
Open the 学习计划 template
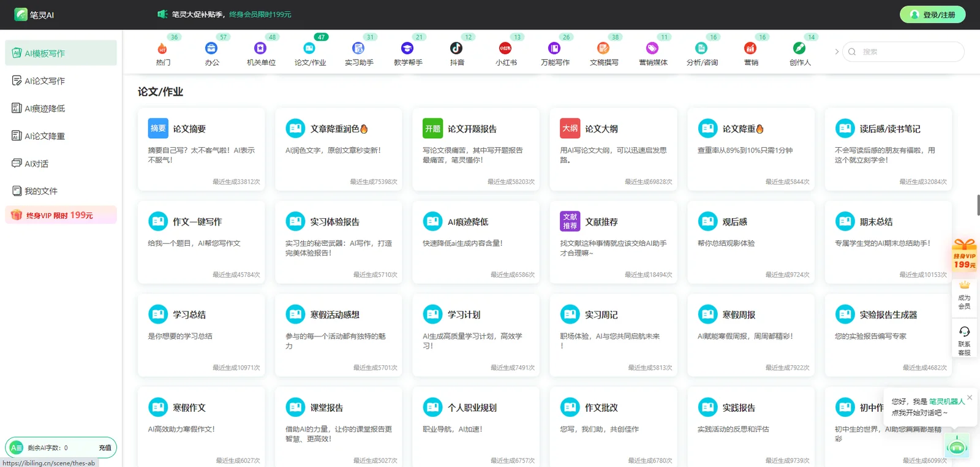[476, 335]
